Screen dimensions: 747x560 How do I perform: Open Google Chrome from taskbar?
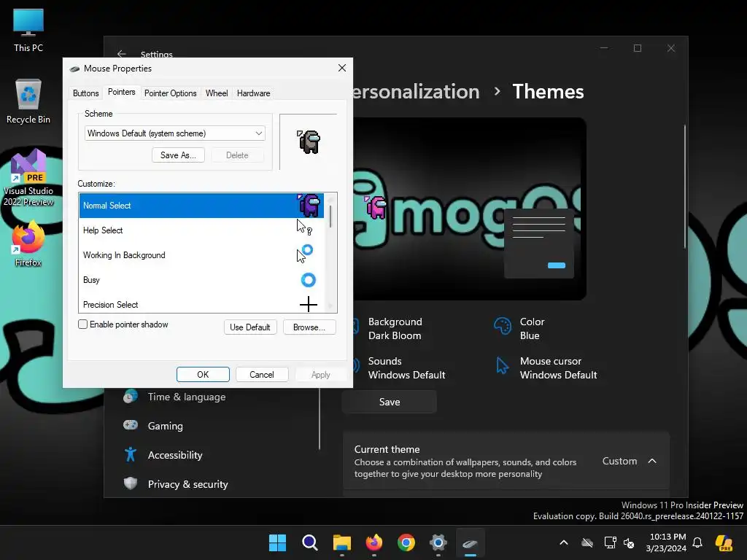[406, 542]
